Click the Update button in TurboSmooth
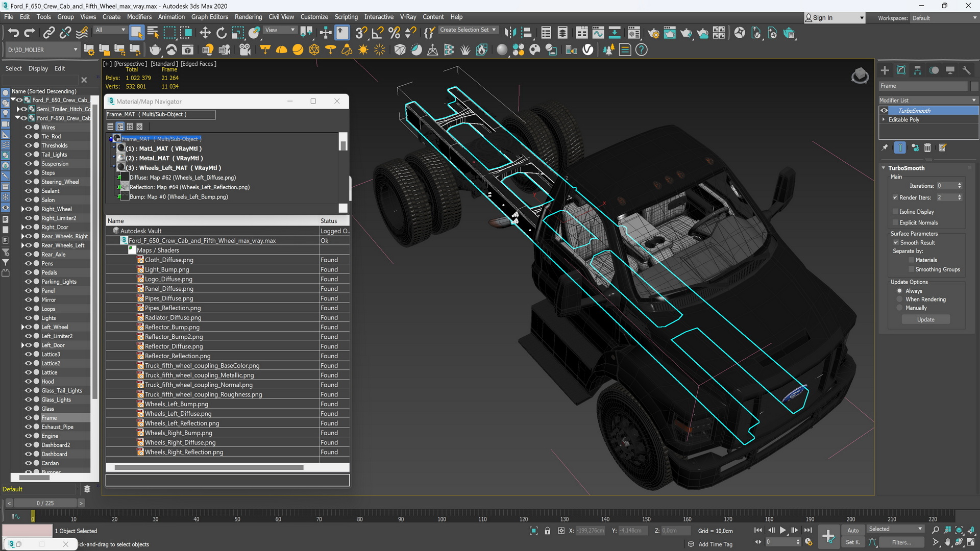Viewport: 980px width, 551px height. [925, 319]
